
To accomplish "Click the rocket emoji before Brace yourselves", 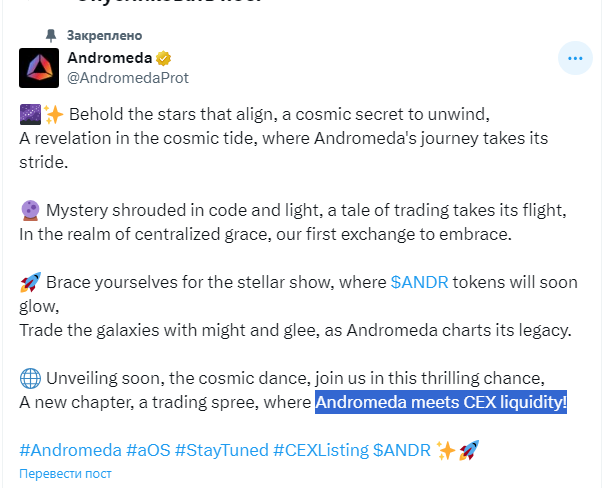I will pos(29,282).
